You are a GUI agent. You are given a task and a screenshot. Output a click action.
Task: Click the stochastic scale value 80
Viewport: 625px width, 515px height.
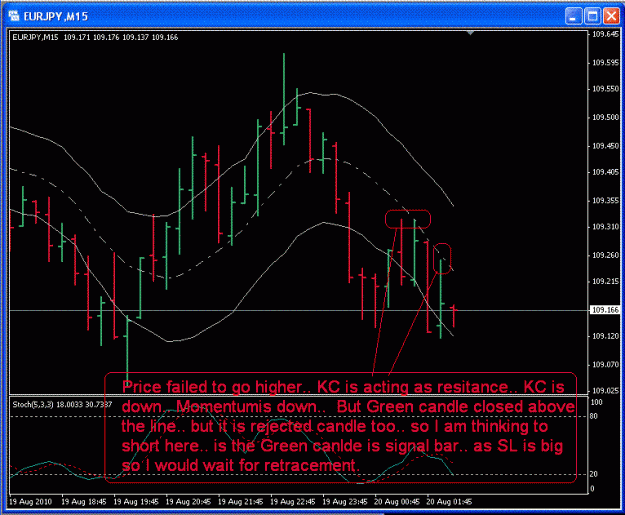pos(594,417)
